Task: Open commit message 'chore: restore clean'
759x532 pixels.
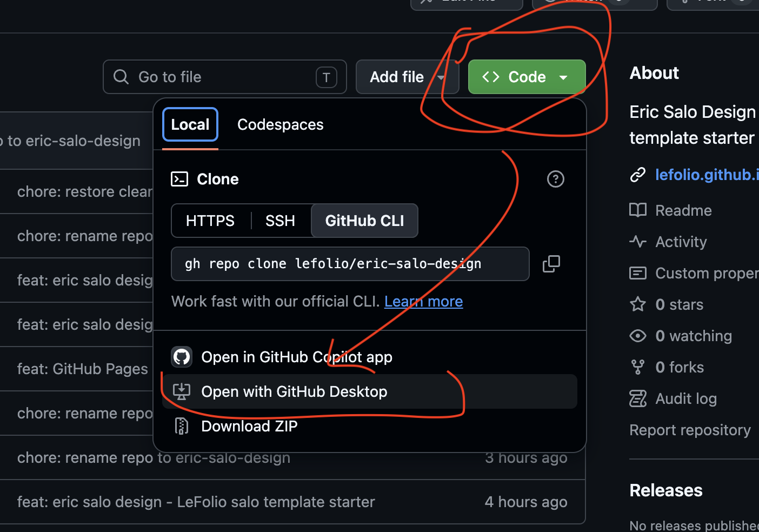Action: (85, 191)
